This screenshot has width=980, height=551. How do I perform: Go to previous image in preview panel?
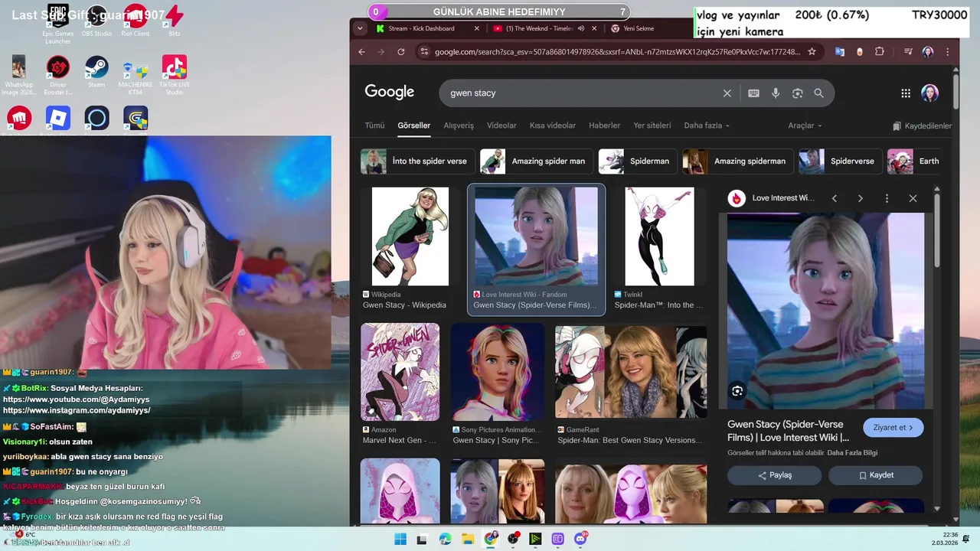coord(835,198)
